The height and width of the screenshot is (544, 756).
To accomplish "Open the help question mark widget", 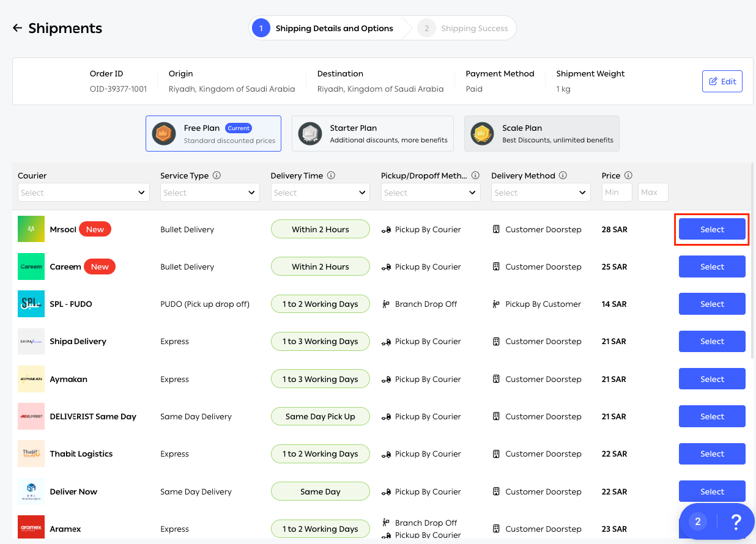I will click(x=736, y=521).
